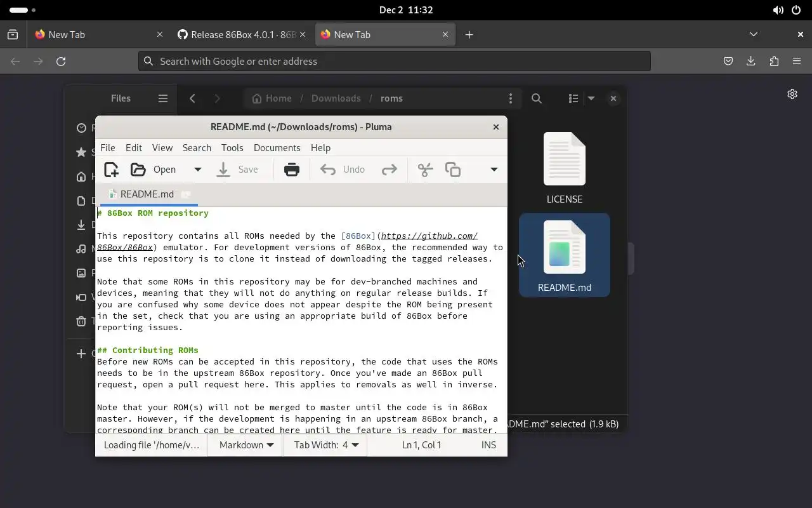The image size is (812, 508).
Task: Click Downloads in the Files path bar
Action: tap(336, 98)
